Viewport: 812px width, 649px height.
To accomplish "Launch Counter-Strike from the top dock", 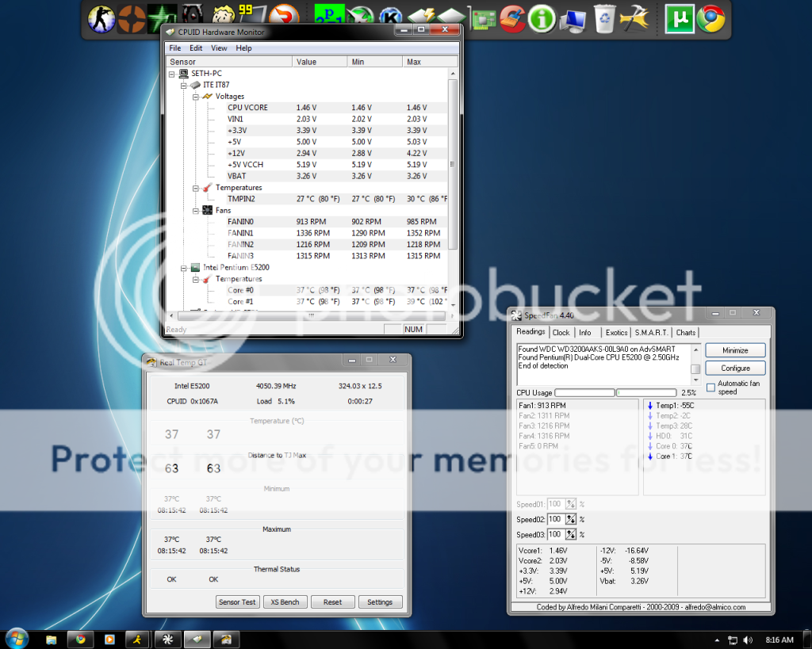I will coord(101,17).
